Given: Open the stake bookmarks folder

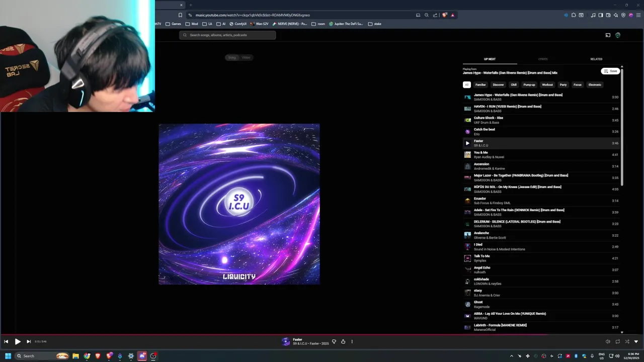Looking at the screenshot, I should [x=374, y=24].
